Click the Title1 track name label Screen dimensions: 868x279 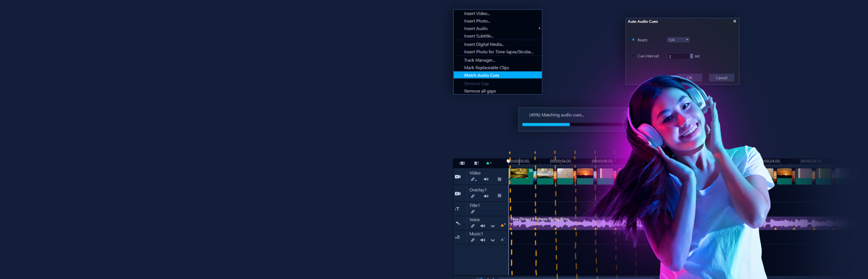(x=474, y=205)
